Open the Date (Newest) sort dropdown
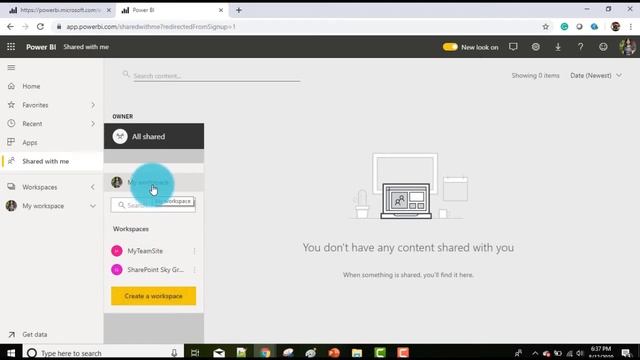 pos(596,76)
